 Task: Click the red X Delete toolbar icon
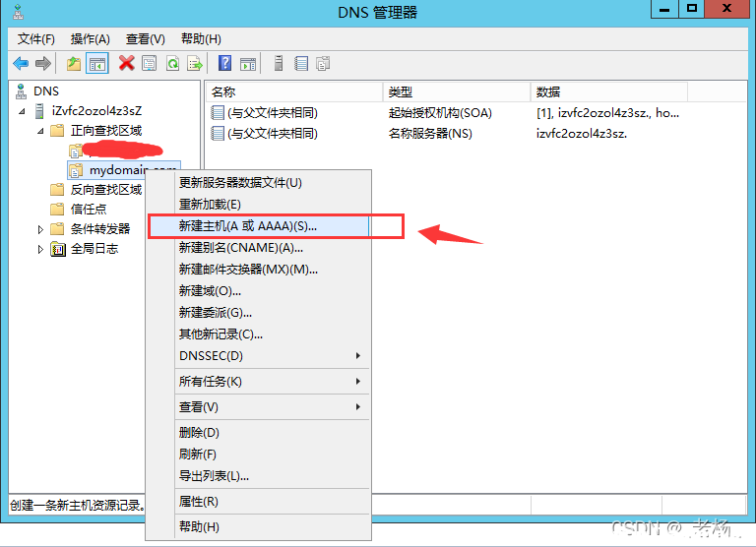pos(126,63)
